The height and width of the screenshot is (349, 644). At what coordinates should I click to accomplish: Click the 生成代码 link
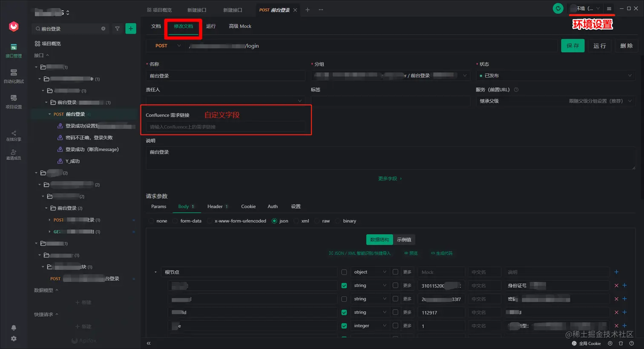442,253
